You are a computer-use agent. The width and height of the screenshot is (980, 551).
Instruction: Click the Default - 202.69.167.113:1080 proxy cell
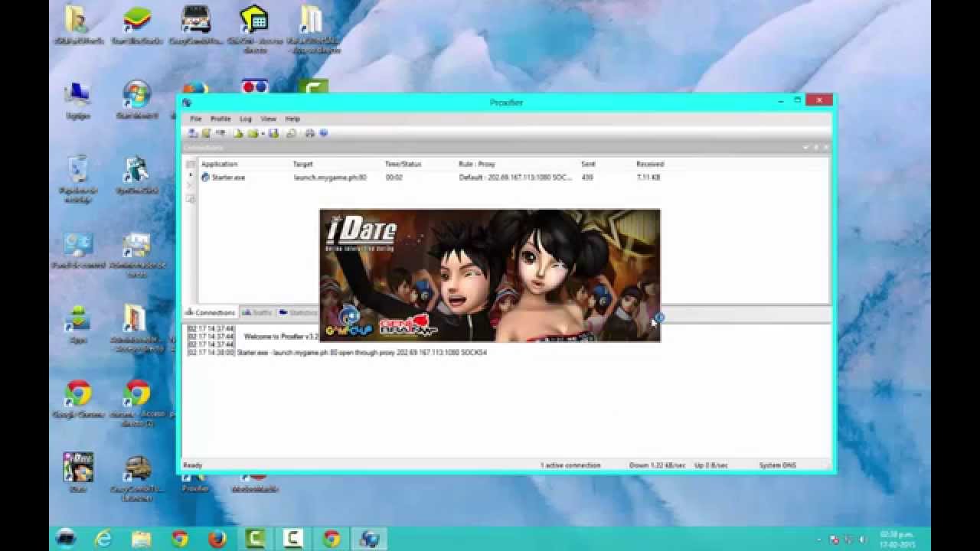pos(515,178)
